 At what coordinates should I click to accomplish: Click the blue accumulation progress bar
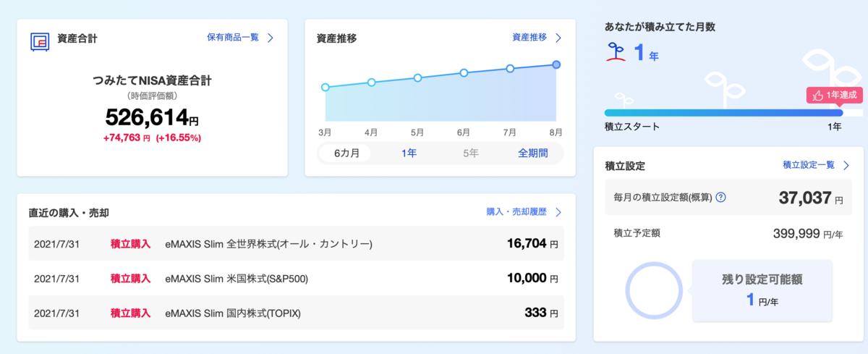723,112
